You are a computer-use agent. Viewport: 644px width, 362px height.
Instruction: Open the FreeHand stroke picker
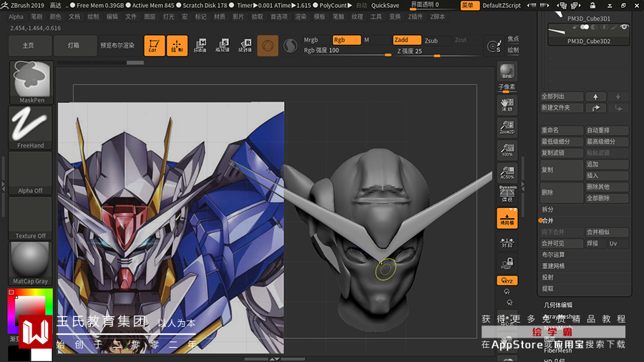[x=30, y=127]
